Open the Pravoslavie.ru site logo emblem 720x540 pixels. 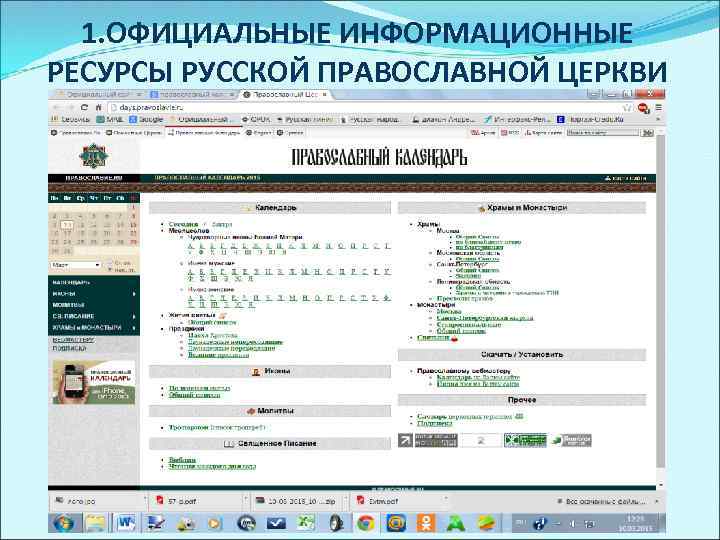94,156
